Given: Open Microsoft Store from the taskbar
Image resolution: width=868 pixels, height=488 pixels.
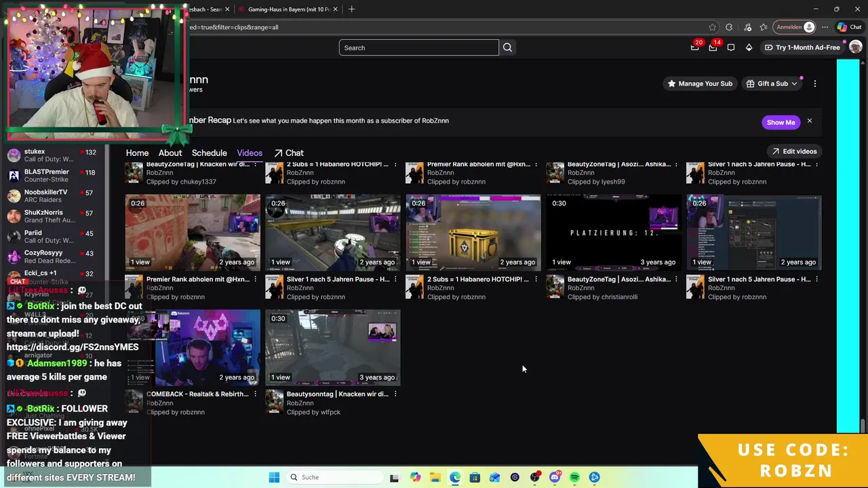Looking at the screenshot, I should pyautogui.click(x=475, y=477).
